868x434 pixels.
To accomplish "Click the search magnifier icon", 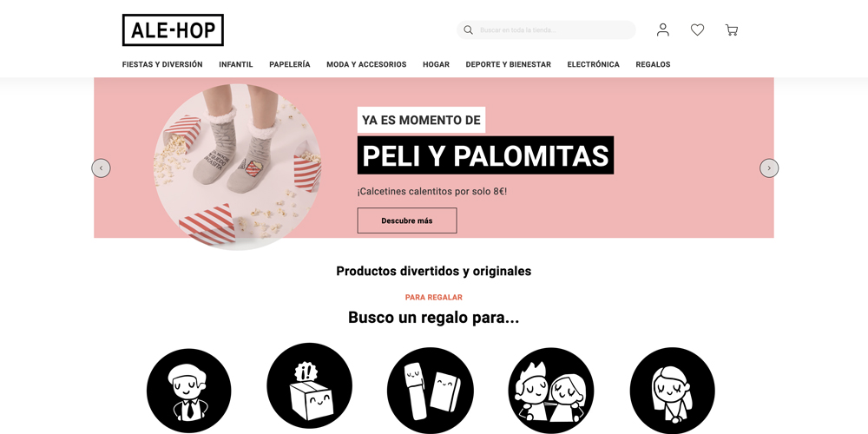I will 469,30.
